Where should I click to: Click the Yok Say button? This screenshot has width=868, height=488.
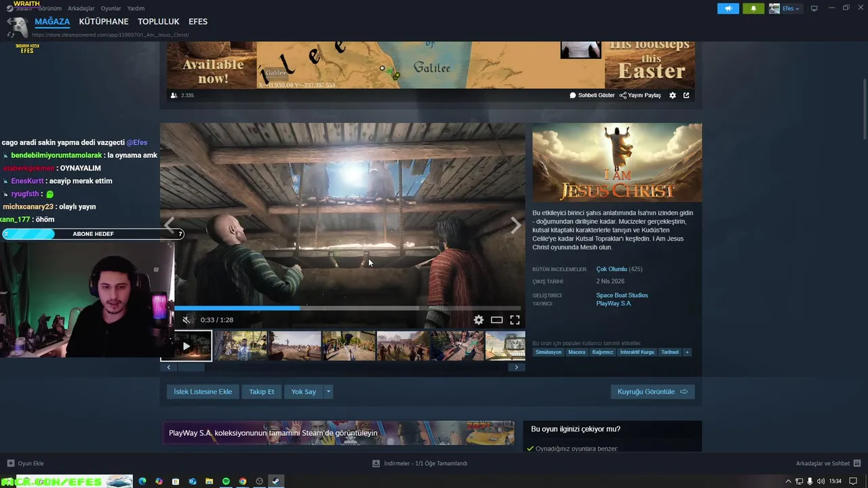coord(304,392)
